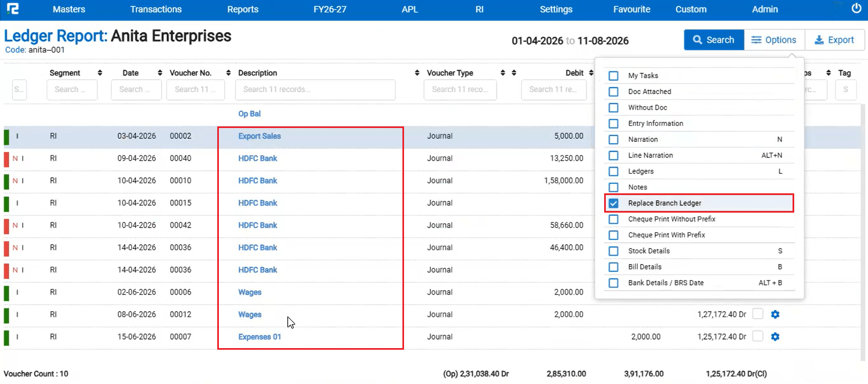Viewport: 868px width, 384px height.
Task: Focus the Description search field
Action: click(315, 89)
